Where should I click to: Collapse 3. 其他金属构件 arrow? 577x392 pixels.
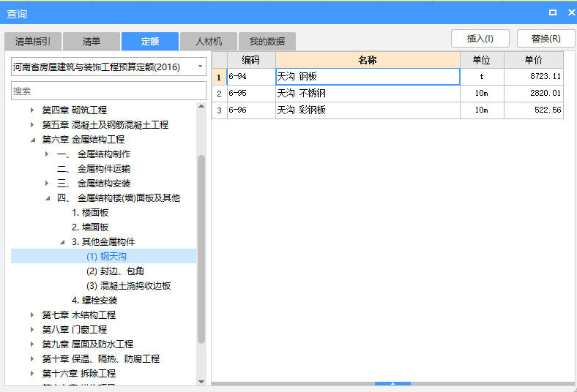pos(62,242)
